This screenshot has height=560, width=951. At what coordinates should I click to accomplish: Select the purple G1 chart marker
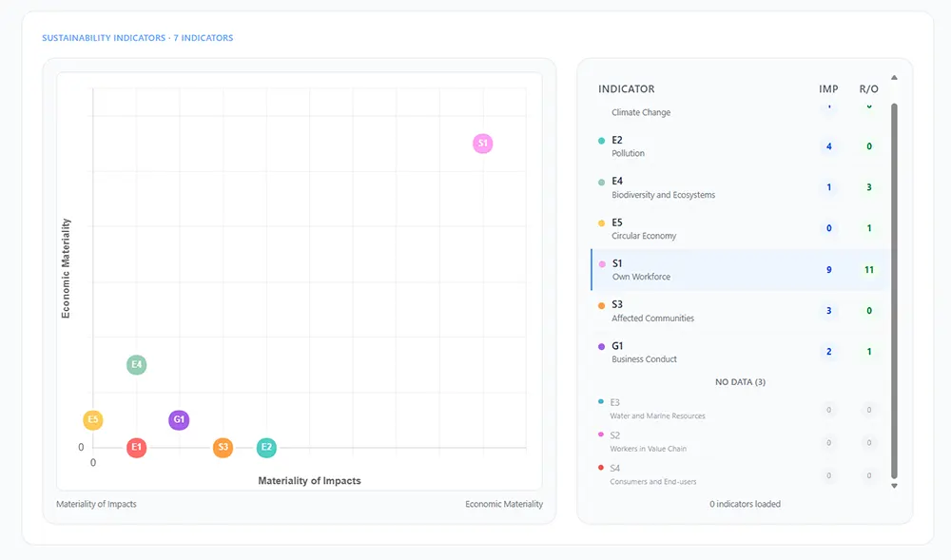click(x=179, y=419)
